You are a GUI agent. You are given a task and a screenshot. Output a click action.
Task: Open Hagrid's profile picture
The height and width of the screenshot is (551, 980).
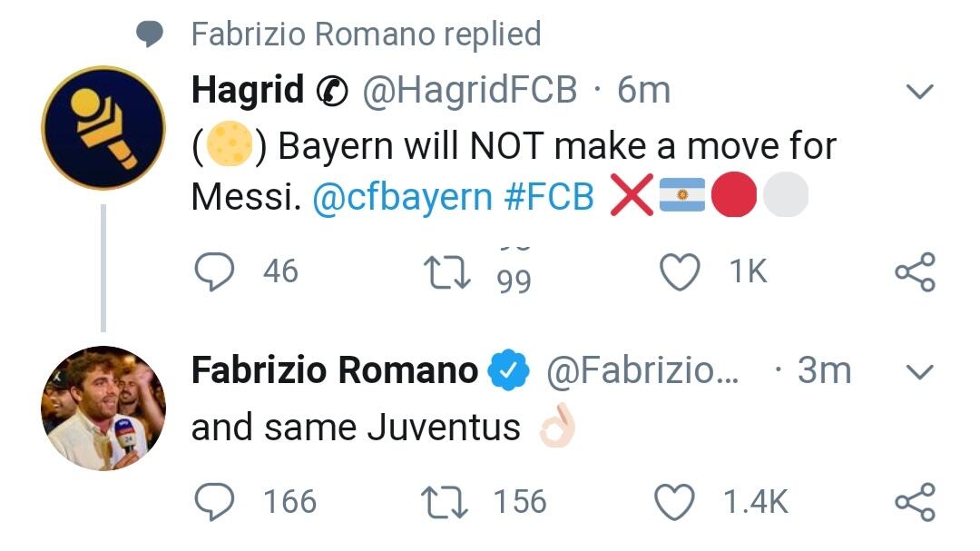tap(103, 128)
